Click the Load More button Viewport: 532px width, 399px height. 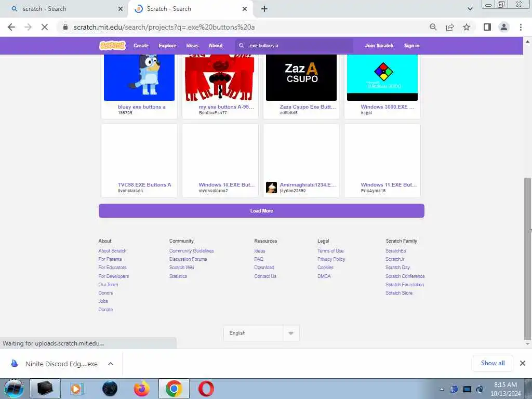261,211
